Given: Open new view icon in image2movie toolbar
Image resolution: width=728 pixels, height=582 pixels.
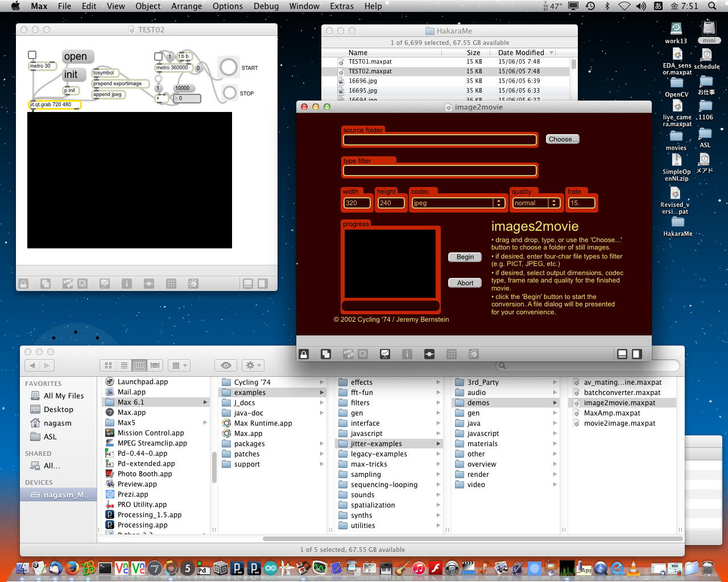Looking at the screenshot, I should tap(326, 354).
